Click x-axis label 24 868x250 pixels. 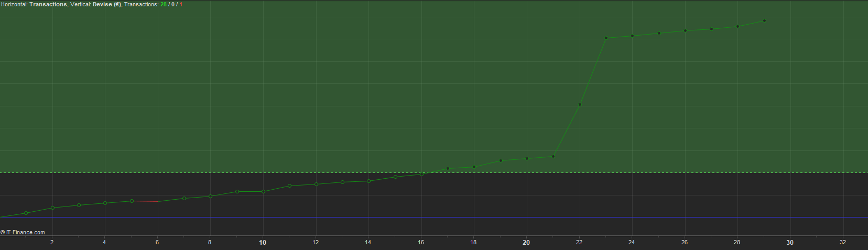coord(632,242)
